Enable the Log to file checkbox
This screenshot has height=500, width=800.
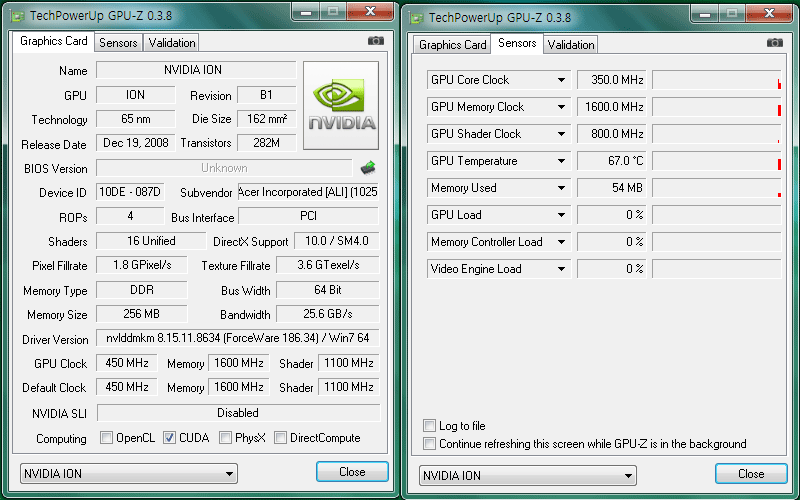(429, 426)
